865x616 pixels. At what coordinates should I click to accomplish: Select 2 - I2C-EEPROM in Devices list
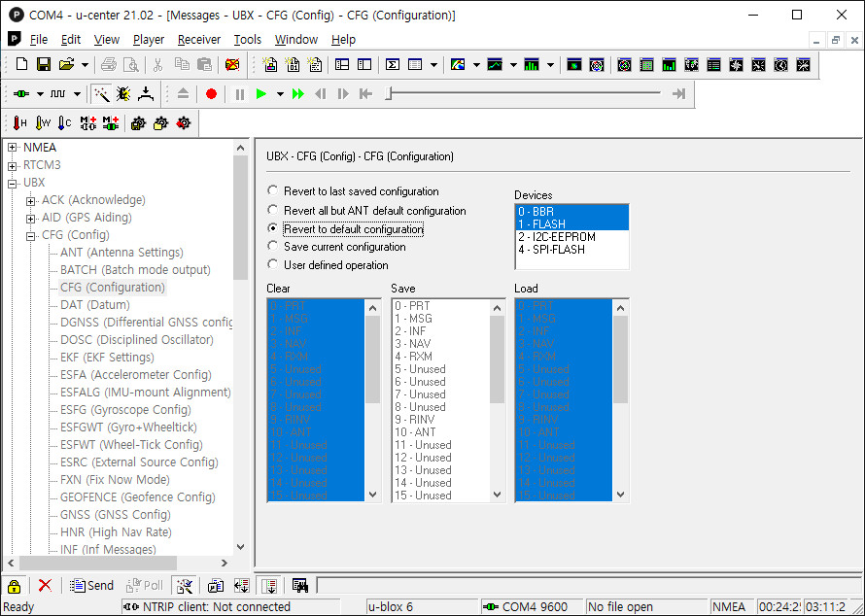pos(571,236)
